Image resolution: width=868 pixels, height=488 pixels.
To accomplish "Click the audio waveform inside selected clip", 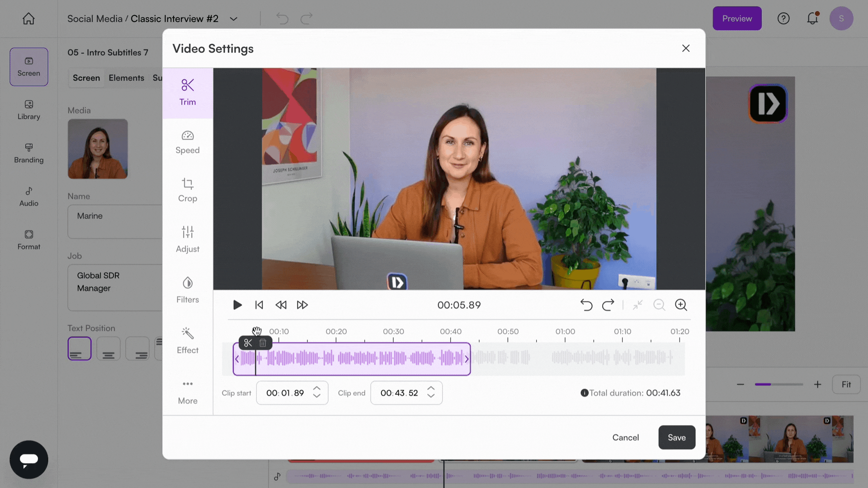I will coord(352,359).
